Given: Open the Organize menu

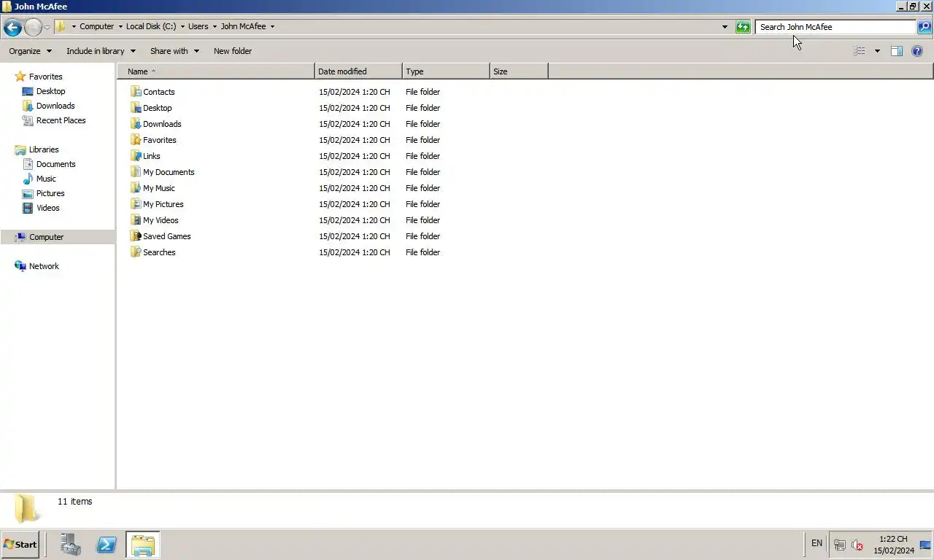Looking at the screenshot, I should (30, 51).
